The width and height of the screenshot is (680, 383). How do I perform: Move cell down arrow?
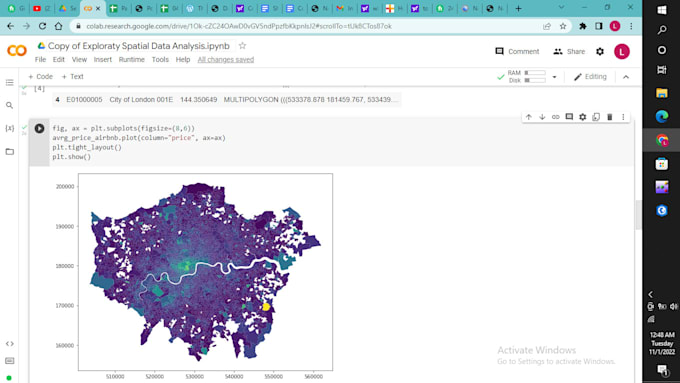542,117
